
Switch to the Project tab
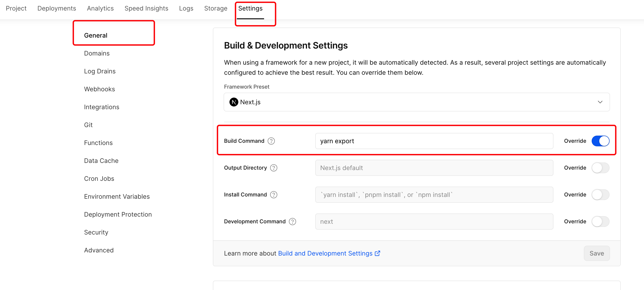click(x=16, y=8)
